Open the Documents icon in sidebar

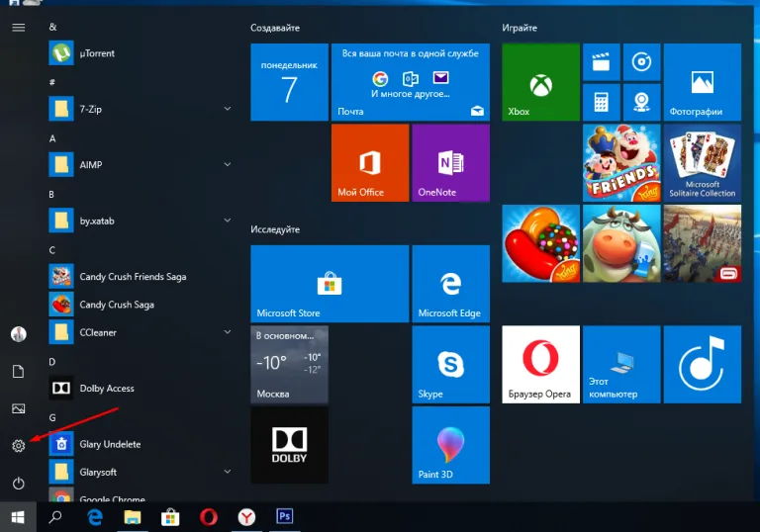click(x=19, y=372)
